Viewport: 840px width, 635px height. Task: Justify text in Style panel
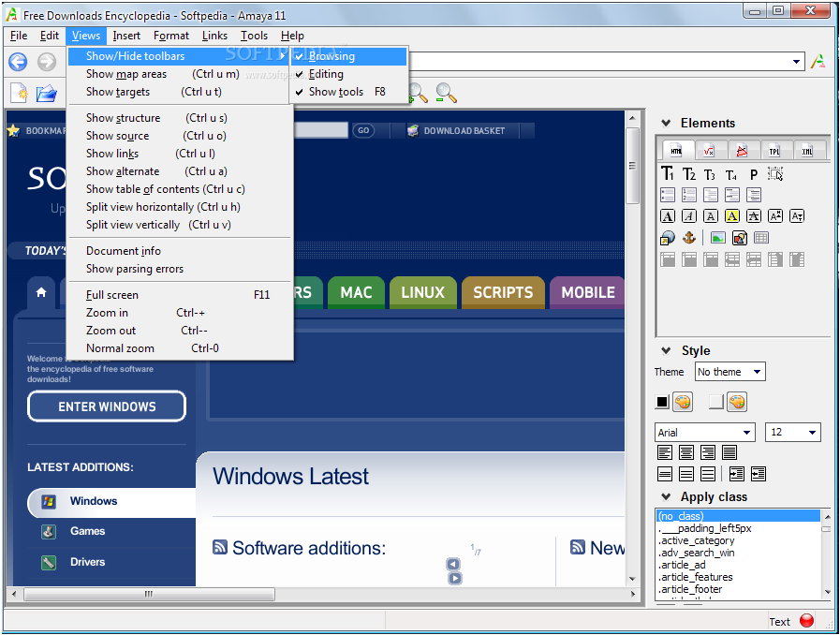729,452
